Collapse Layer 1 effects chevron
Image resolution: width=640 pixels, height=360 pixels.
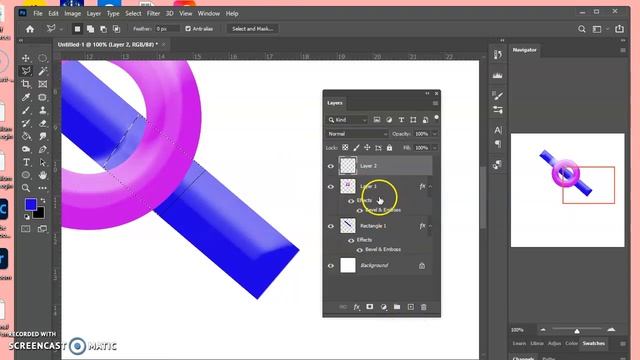[x=430, y=187]
